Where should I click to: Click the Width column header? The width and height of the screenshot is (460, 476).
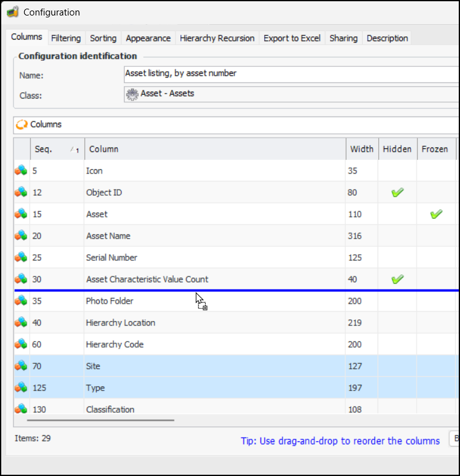click(x=361, y=149)
